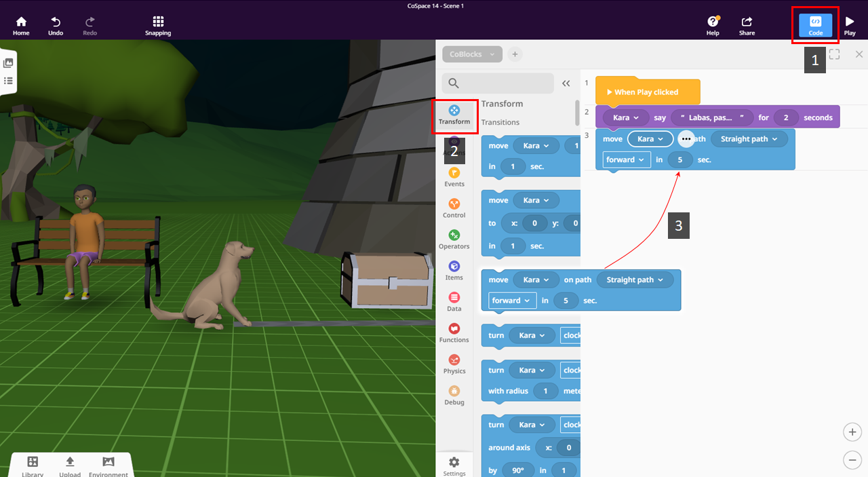Viewport: 868px width, 477px height.
Task: Toggle the Snapping grid option
Action: [158, 26]
